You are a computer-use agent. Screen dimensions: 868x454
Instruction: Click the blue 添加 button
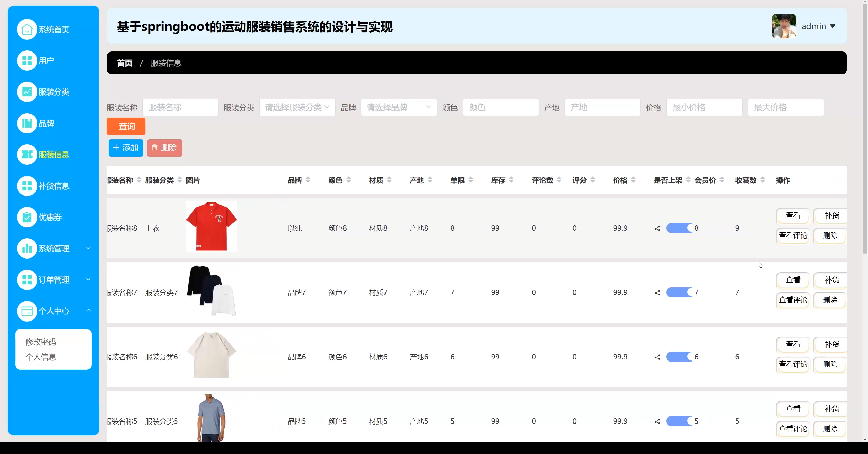(x=126, y=148)
